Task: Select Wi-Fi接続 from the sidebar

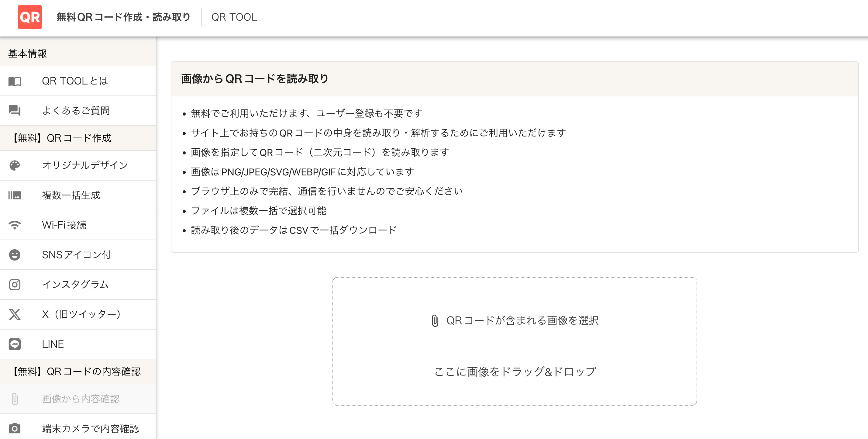Action: pos(64,225)
